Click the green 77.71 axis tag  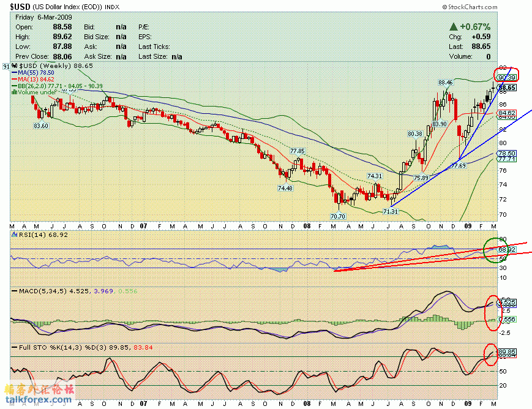(506, 159)
